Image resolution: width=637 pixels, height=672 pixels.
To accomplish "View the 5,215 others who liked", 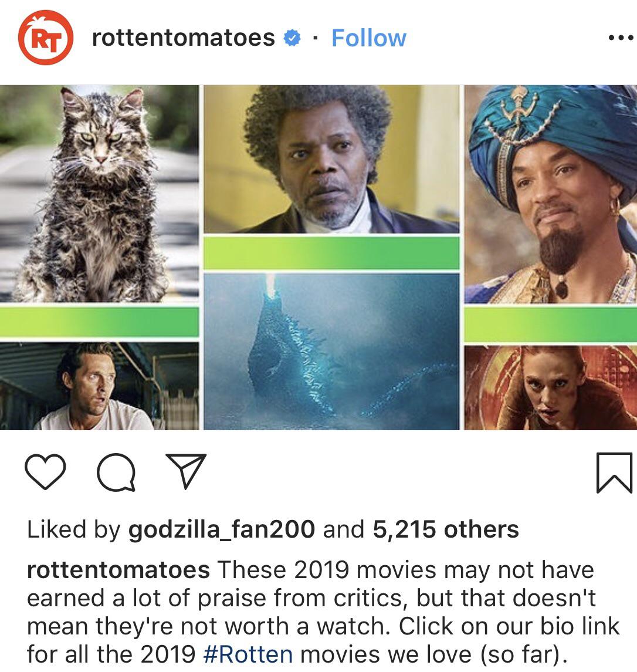I will [x=446, y=529].
